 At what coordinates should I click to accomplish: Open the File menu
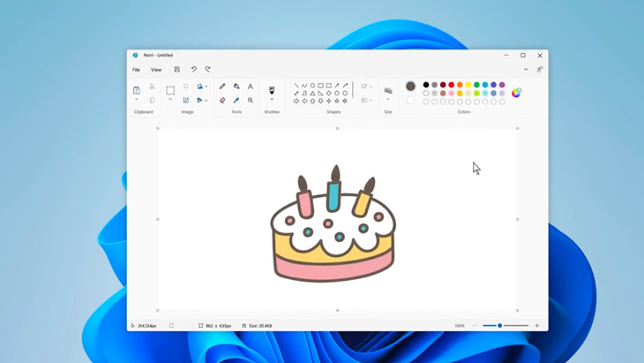(136, 70)
